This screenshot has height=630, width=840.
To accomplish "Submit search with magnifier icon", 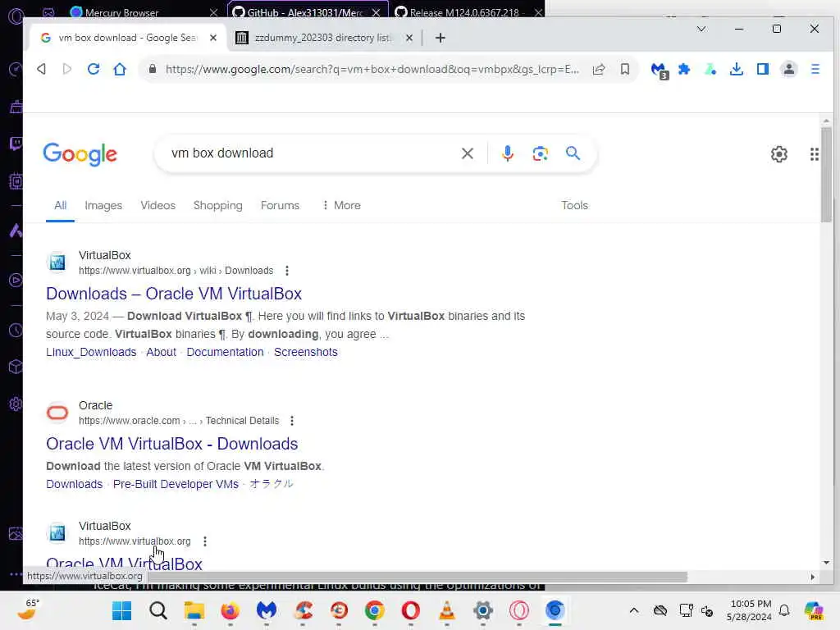I will pos(573,153).
